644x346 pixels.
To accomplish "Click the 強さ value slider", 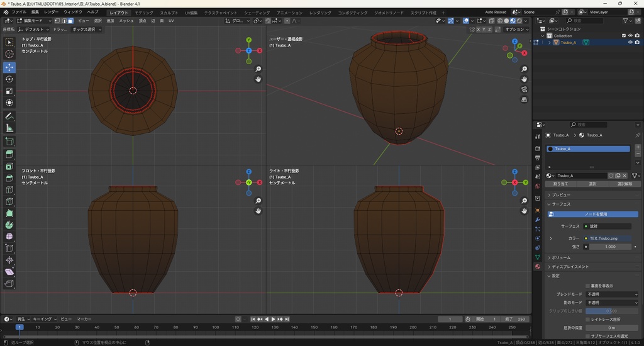I will (x=609, y=247).
